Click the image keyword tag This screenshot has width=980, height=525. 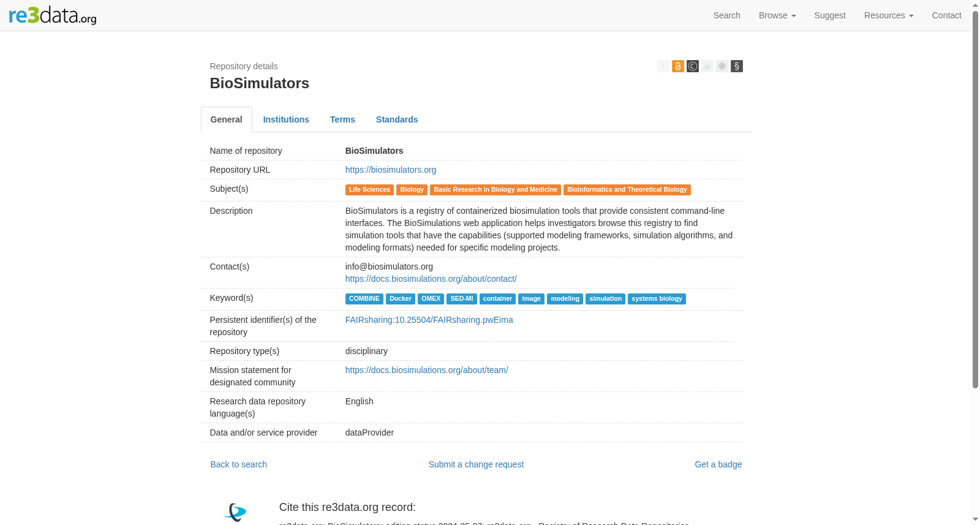pyautogui.click(x=531, y=299)
